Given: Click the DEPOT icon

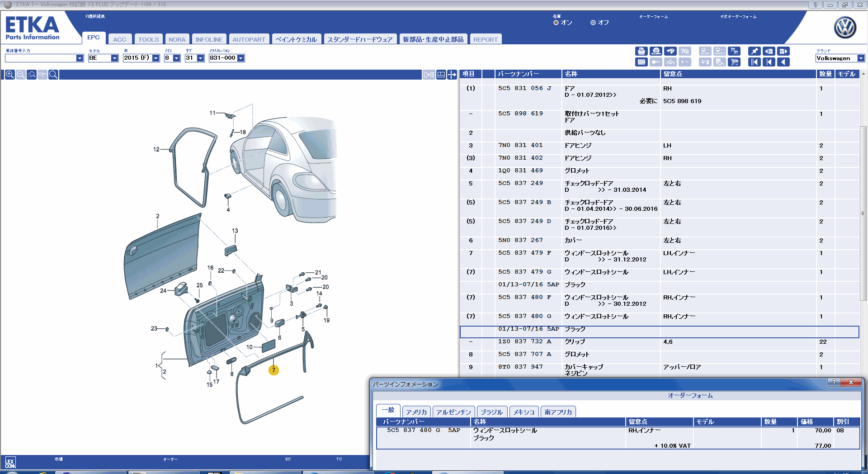Looking at the screenshot, I should pos(720,51).
